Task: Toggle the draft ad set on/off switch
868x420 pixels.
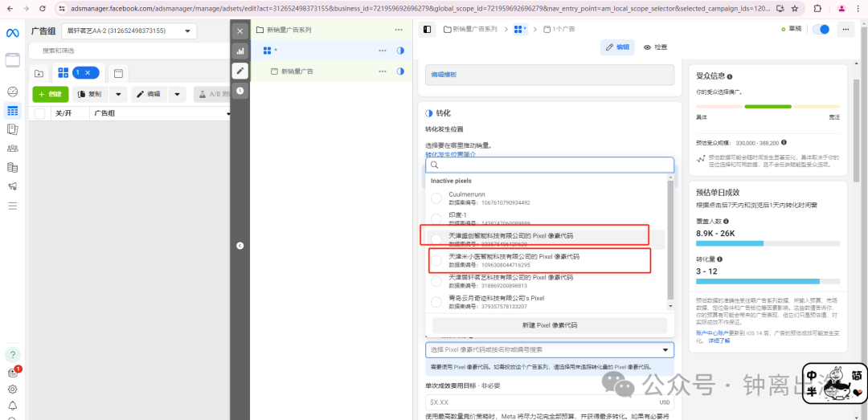Action: pyautogui.click(x=821, y=30)
